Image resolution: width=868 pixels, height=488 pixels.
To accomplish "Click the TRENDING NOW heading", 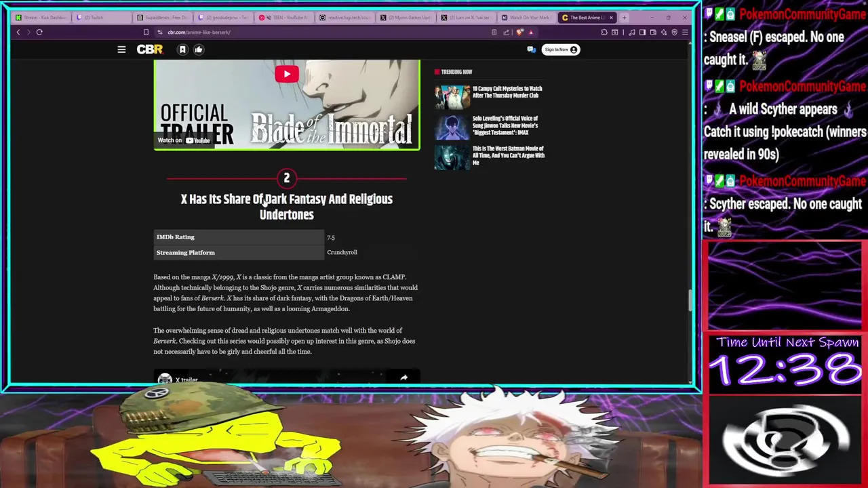I will [x=456, y=72].
